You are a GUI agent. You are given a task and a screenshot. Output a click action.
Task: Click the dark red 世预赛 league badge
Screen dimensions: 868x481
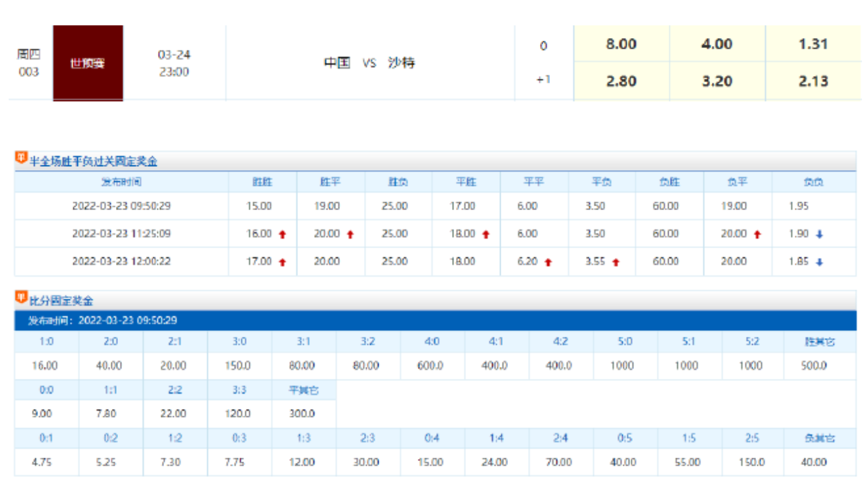tap(88, 63)
